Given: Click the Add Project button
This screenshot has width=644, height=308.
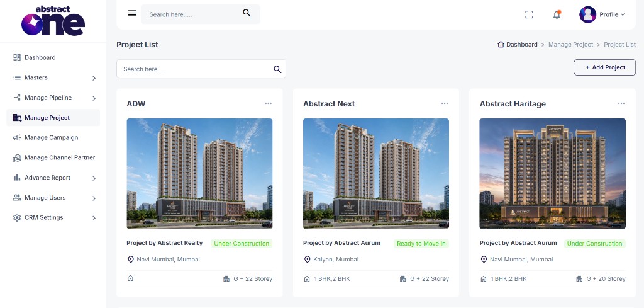Looking at the screenshot, I should 604,67.
